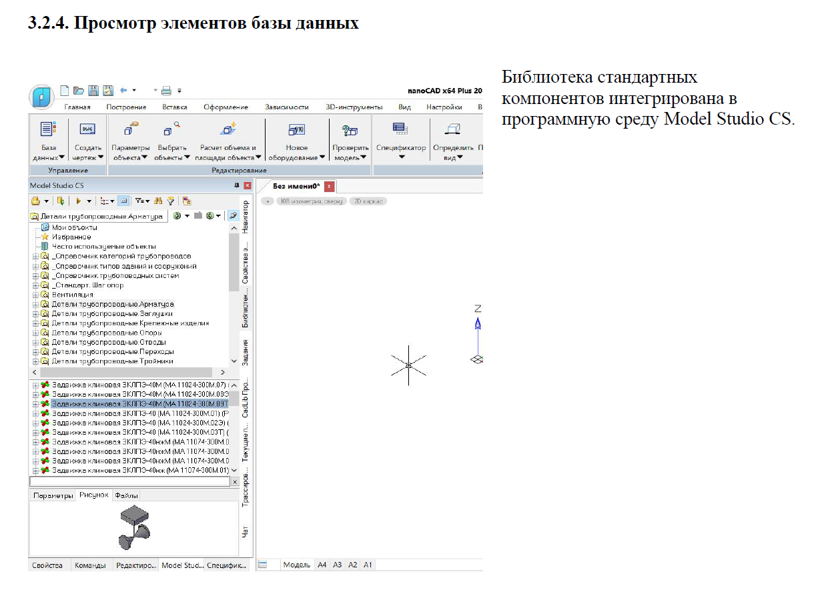Click the binoculars search icon in Model Studio CS
This screenshot has height=616, width=840.
tap(158, 200)
